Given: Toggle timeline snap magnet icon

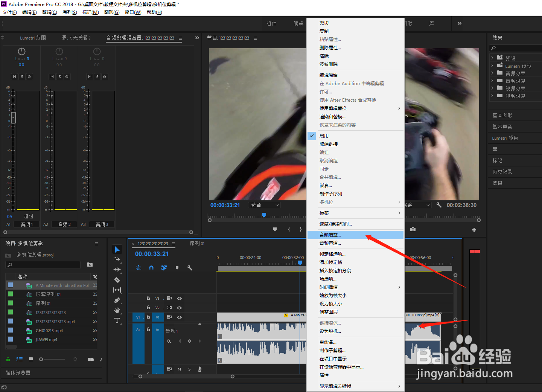Looking at the screenshot, I should pos(151,268).
